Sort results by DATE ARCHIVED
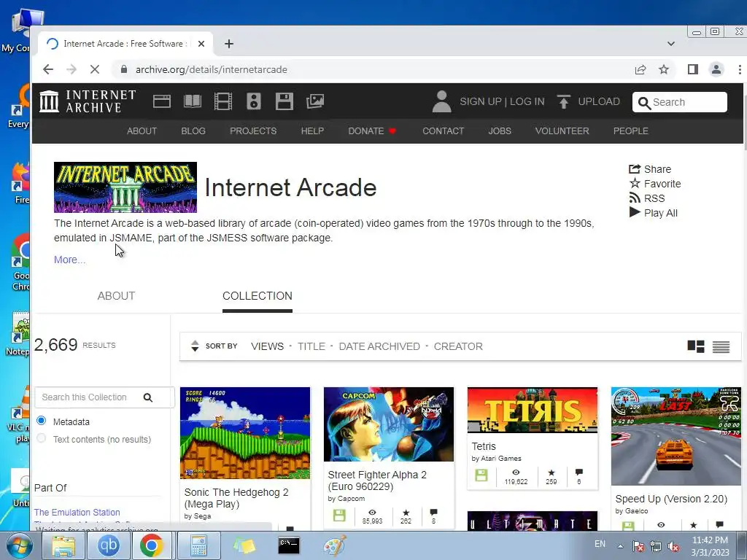 (379, 346)
